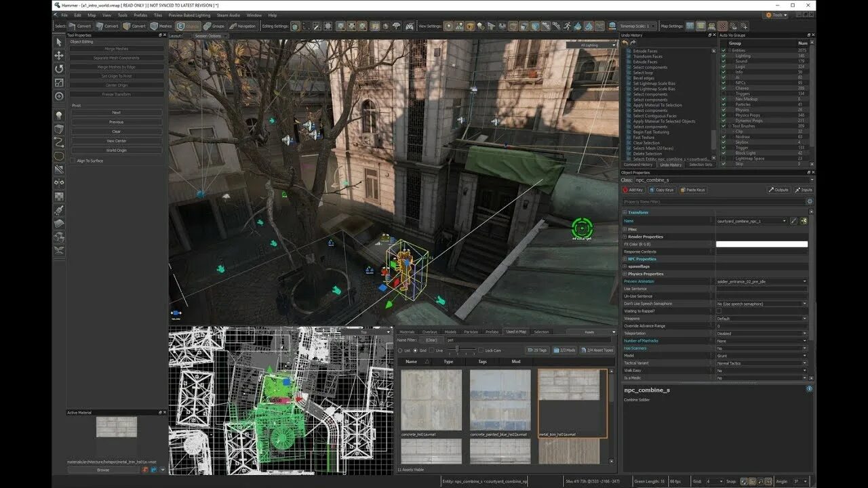Select the arrow selection tool in left toolbar
This screenshot has width=868, height=488.
point(59,42)
